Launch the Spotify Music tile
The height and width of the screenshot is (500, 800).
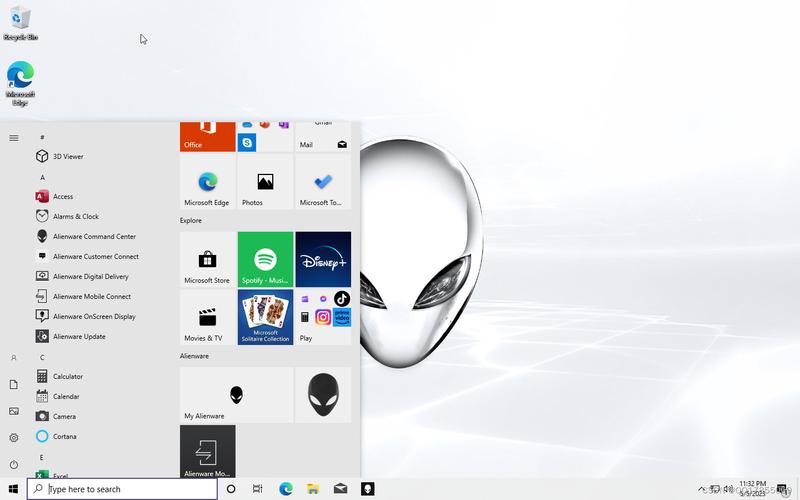265,259
